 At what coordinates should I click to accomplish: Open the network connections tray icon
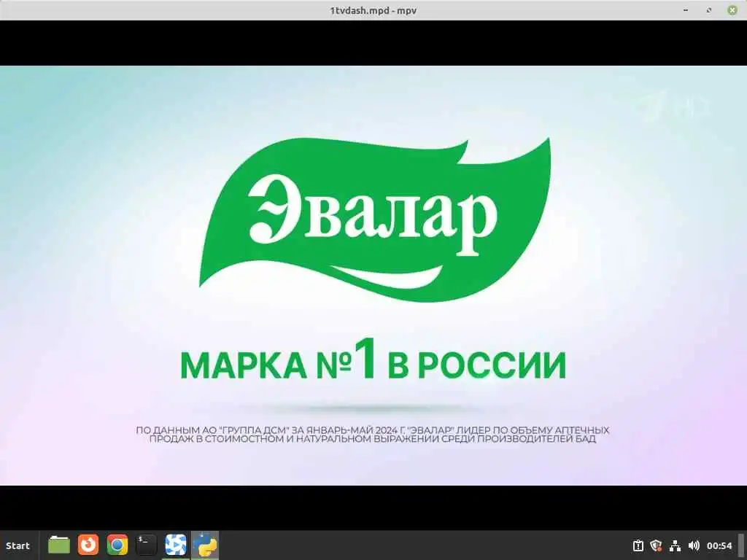pos(675,545)
